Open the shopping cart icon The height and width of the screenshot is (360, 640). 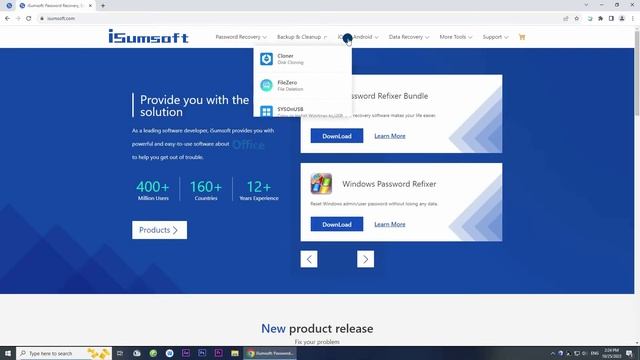point(522,37)
